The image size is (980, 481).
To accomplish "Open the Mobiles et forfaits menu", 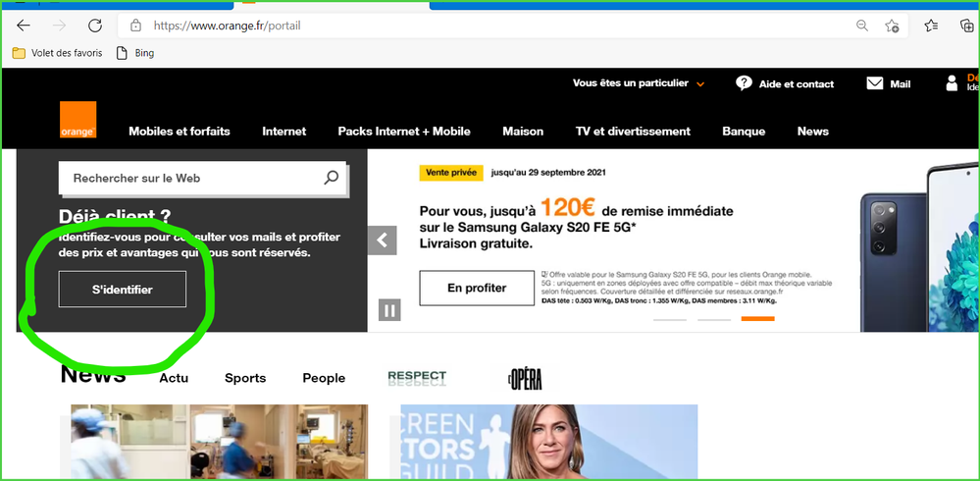I will (180, 132).
